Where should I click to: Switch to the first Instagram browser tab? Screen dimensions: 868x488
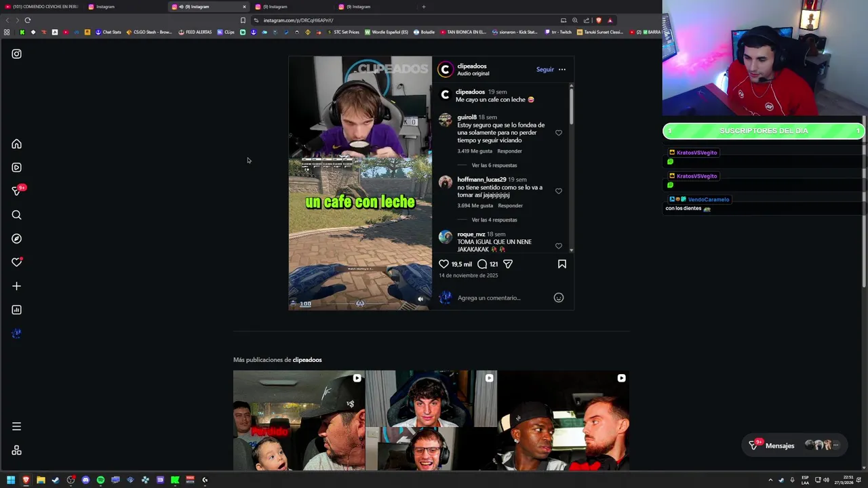[125, 7]
